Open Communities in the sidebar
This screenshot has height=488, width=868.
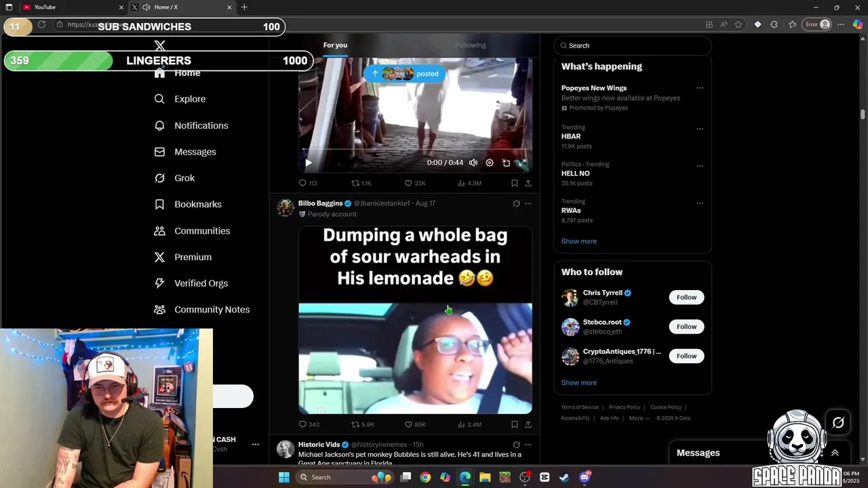192,230
